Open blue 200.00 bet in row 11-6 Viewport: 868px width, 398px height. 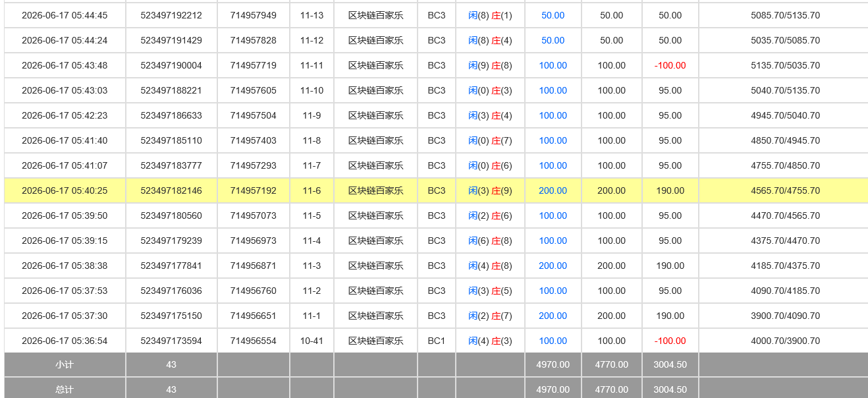click(x=553, y=190)
